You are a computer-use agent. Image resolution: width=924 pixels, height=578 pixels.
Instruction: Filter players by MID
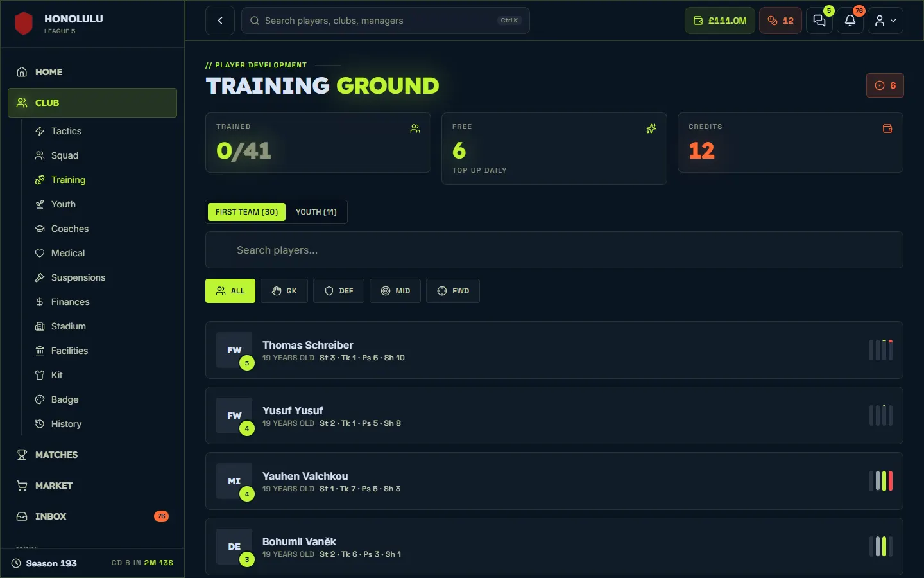395,291
